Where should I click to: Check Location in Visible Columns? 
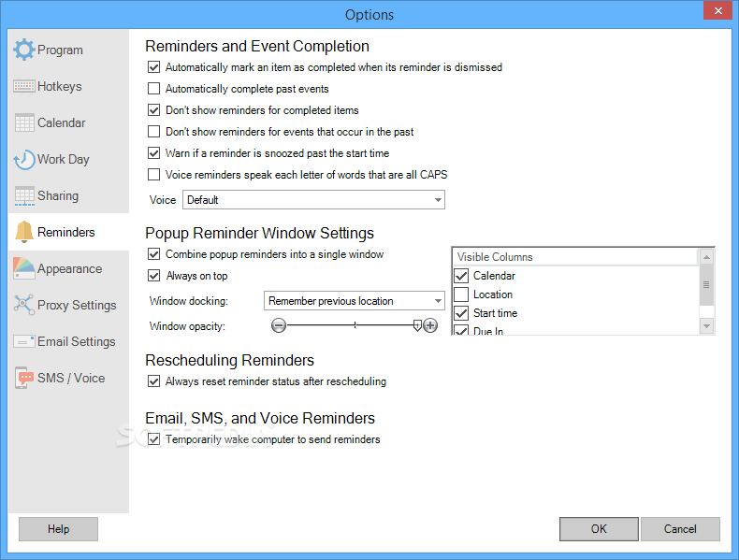[x=461, y=294]
